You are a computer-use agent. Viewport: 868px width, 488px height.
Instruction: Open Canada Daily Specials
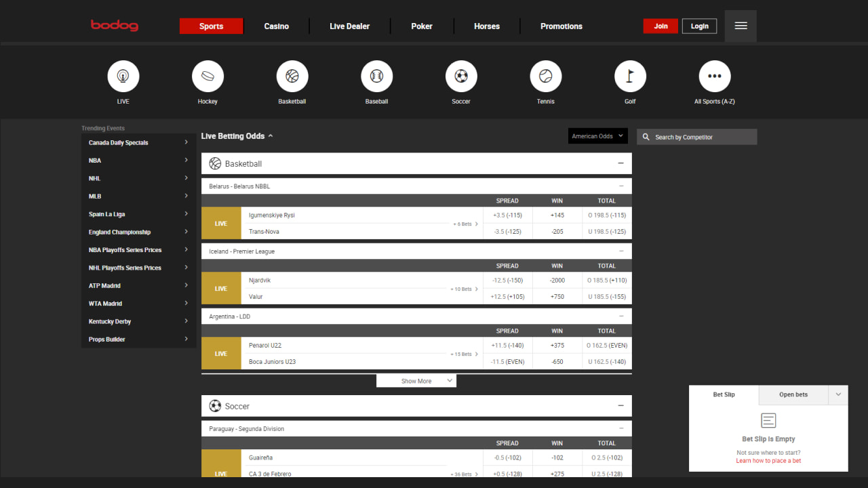(x=138, y=142)
